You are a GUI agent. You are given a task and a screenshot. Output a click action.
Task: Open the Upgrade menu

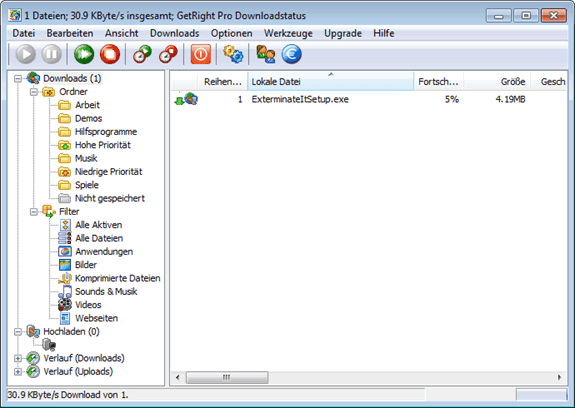pyautogui.click(x=343, y=33)
